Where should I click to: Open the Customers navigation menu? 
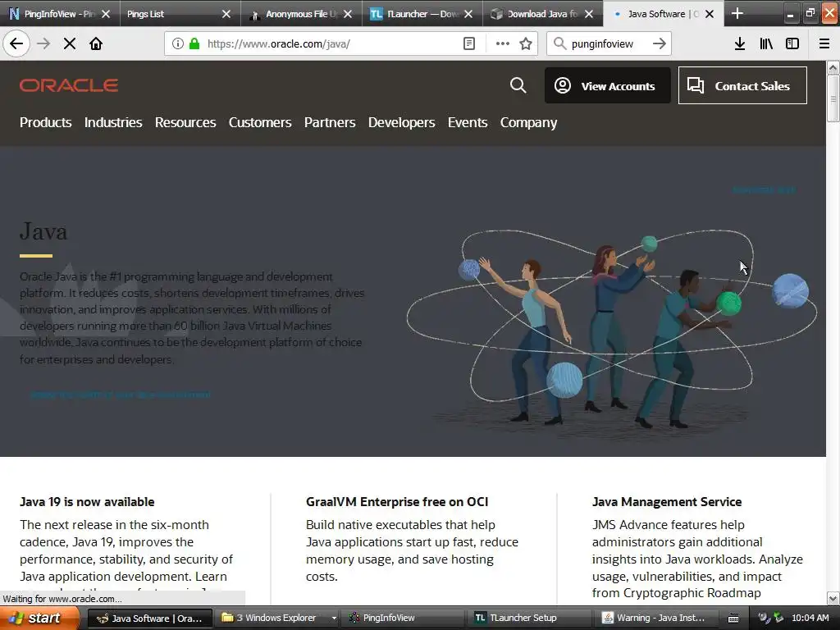point(260,122)
